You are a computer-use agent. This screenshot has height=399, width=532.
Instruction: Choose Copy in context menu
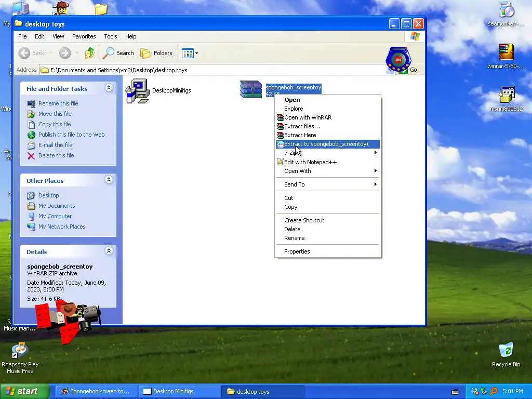pos(327,207)
